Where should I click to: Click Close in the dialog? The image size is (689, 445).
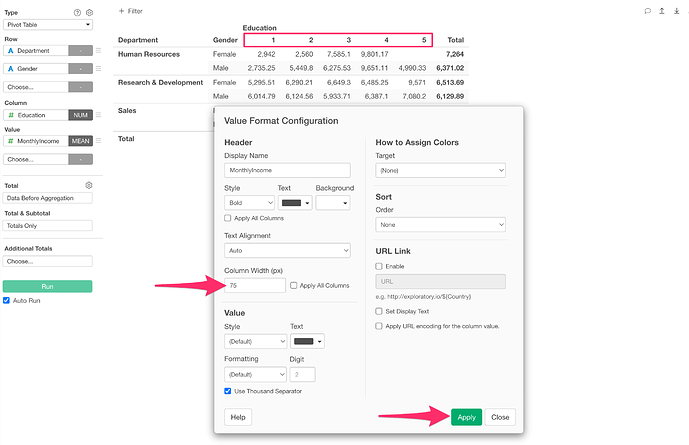point(500,417)
